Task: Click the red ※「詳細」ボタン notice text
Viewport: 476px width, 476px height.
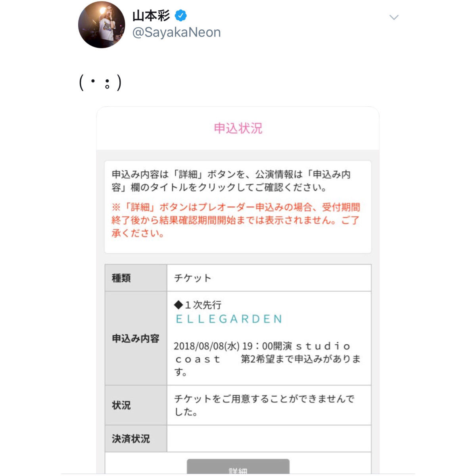Action: (236, 220)
